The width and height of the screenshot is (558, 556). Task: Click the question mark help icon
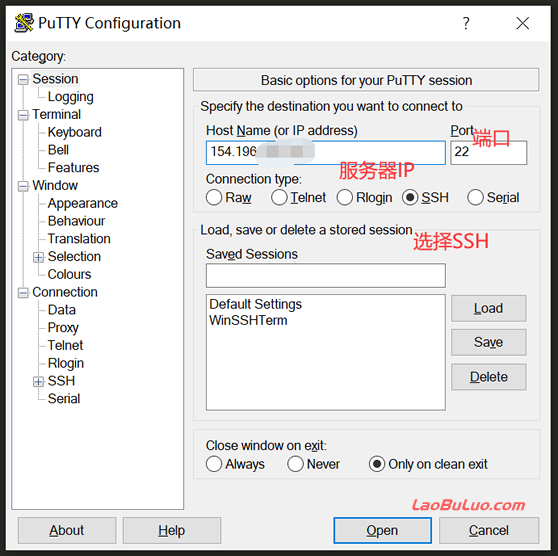[466, 23]
